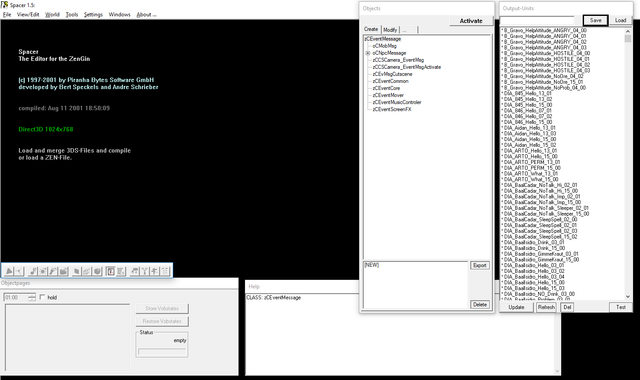640x380 pixels.
Task: Toggle the hold checkbox in Objectpages
Action: click(x=42, y=297)
